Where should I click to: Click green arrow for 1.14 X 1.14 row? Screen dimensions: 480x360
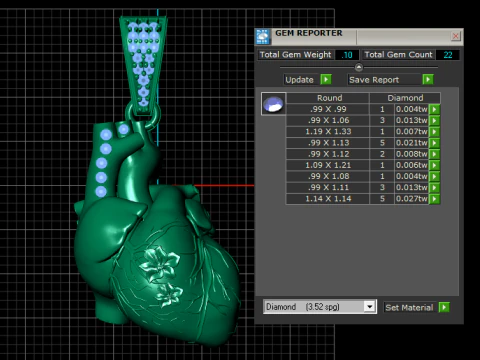click(434, 199)
